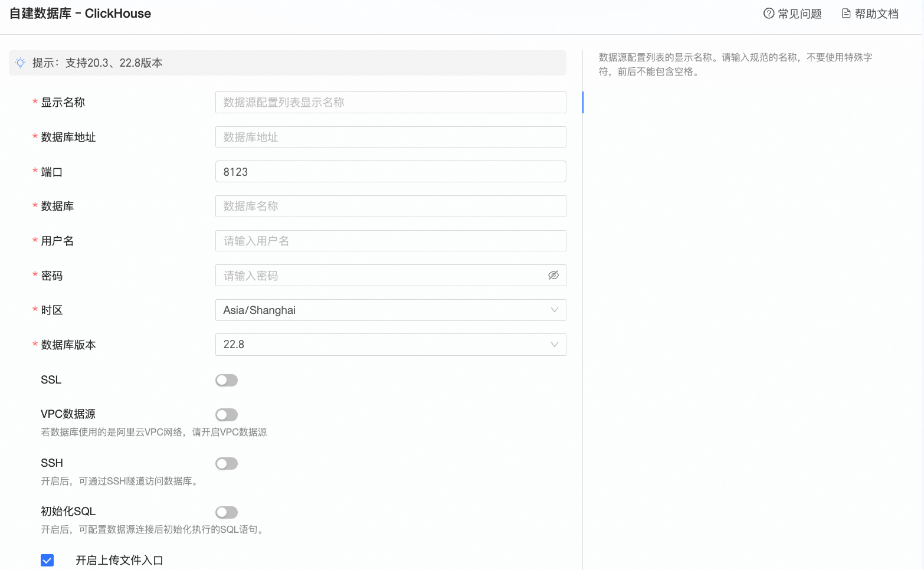Click the 用户名 input box

coord(391,241)
